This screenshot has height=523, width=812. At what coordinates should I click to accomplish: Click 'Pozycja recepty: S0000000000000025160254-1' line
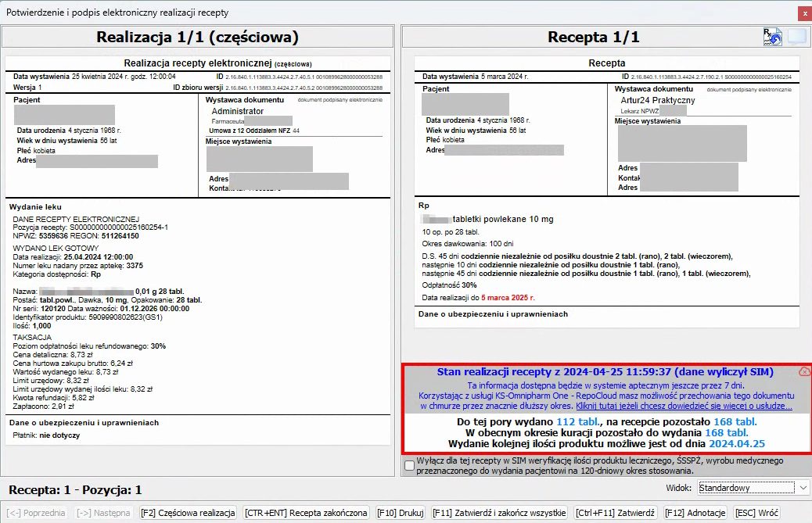coord(90,227)
